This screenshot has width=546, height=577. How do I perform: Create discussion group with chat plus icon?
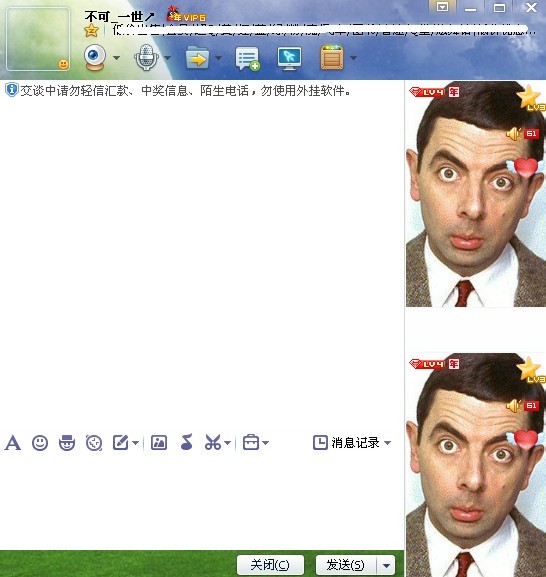[247, 58]
